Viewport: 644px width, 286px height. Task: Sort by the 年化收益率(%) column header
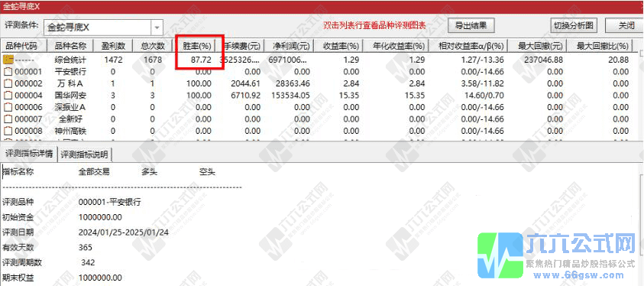[396, 46]
